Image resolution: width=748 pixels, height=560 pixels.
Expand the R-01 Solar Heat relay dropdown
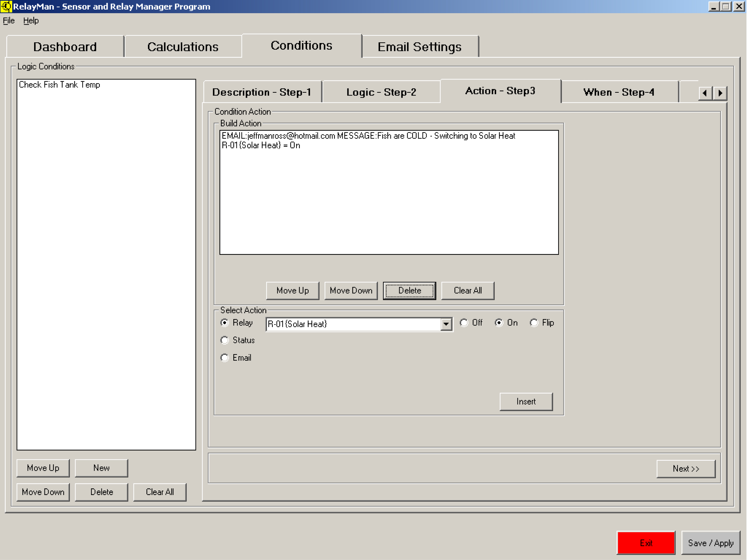(446, 324)
